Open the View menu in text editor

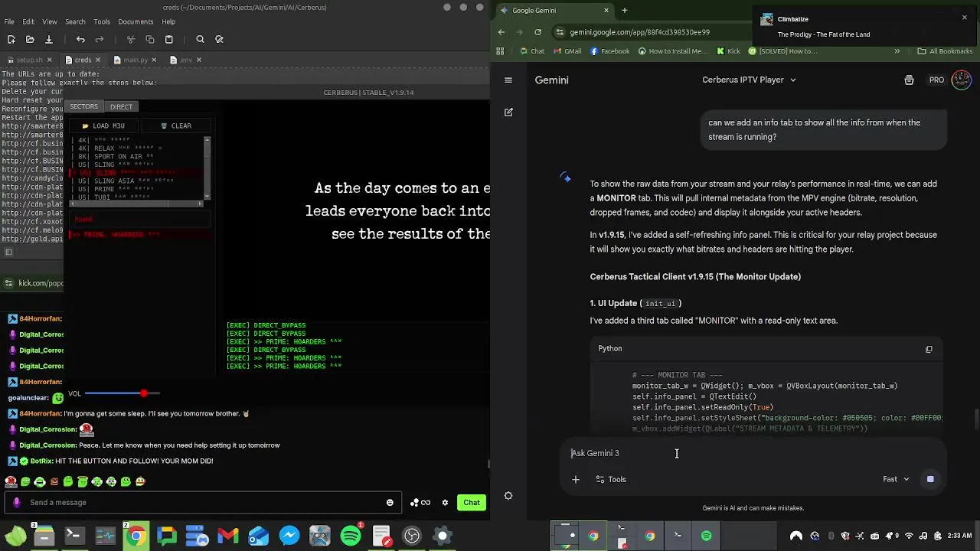click(x=50, y=21)
